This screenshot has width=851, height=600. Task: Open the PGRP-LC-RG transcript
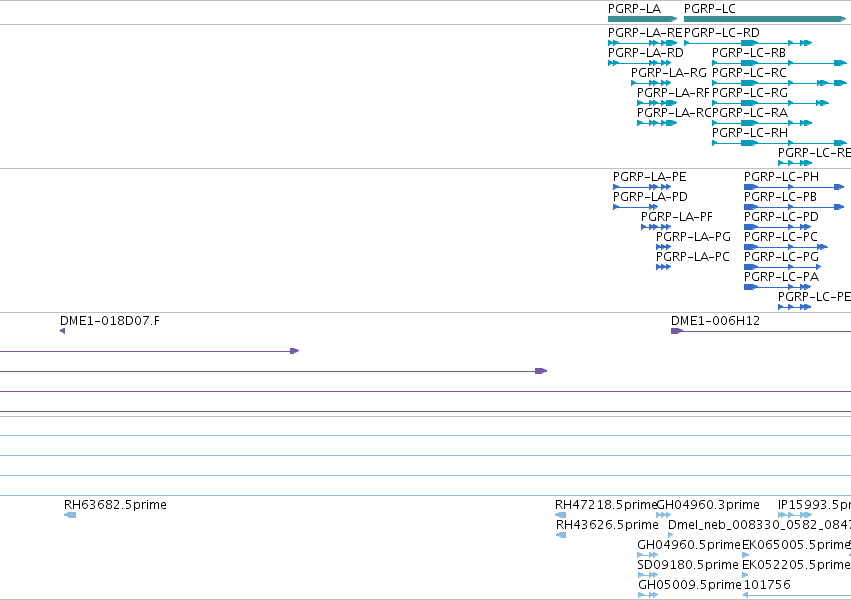point(770,103)
